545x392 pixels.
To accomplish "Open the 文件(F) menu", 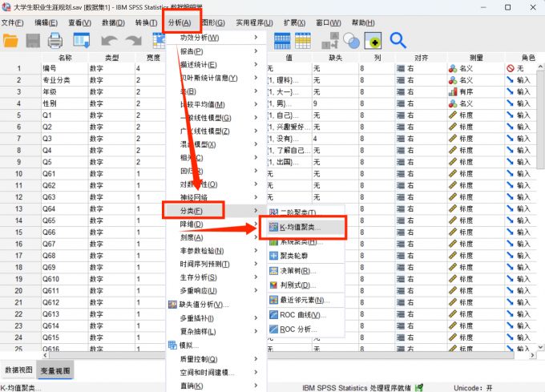I will click(x=13, y=23).
